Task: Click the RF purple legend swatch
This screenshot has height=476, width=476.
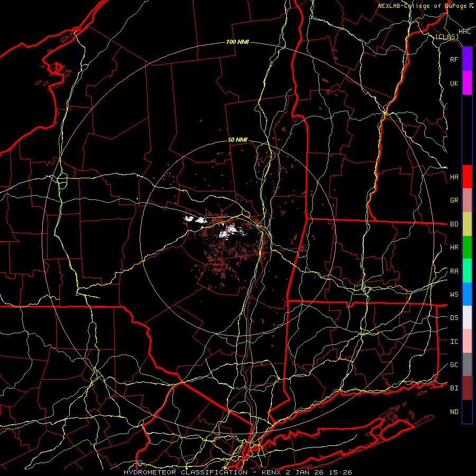Action: tap(467, 59)
